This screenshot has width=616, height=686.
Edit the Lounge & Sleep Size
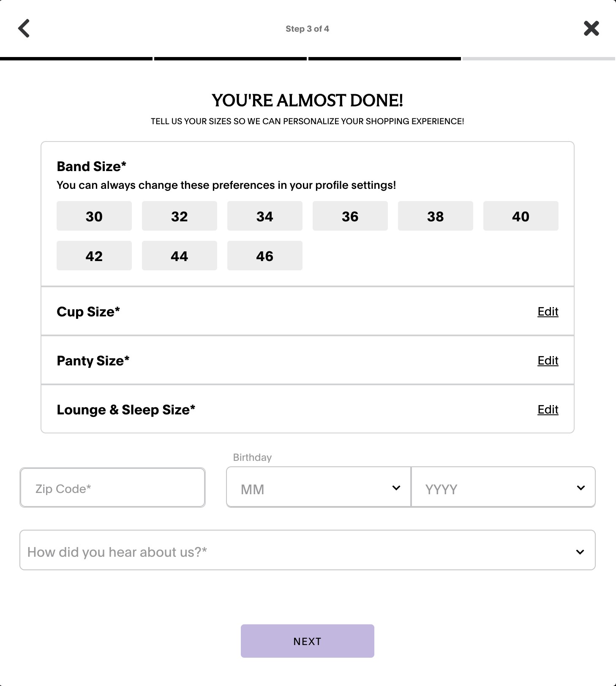pyautogui.click(x=548, y=409)
